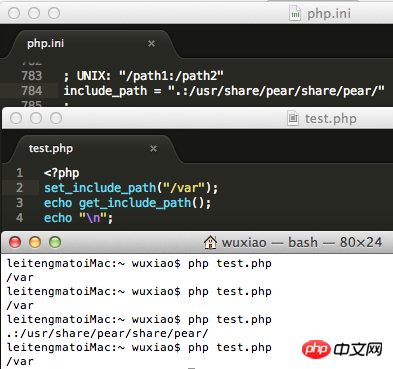Click the document icon in test.php title bar
393x369 pixels.
point(293,118)
